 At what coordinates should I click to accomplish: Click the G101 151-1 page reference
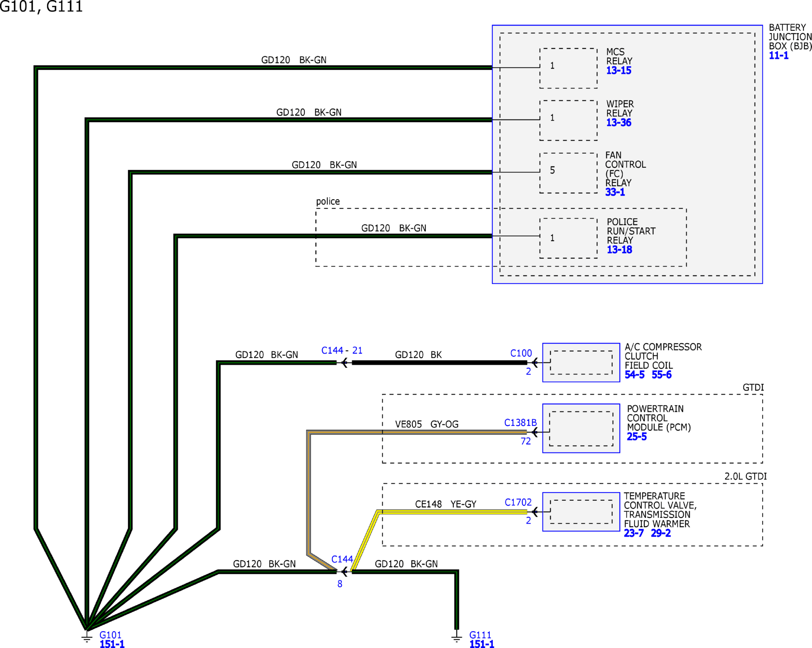[112, 644]
